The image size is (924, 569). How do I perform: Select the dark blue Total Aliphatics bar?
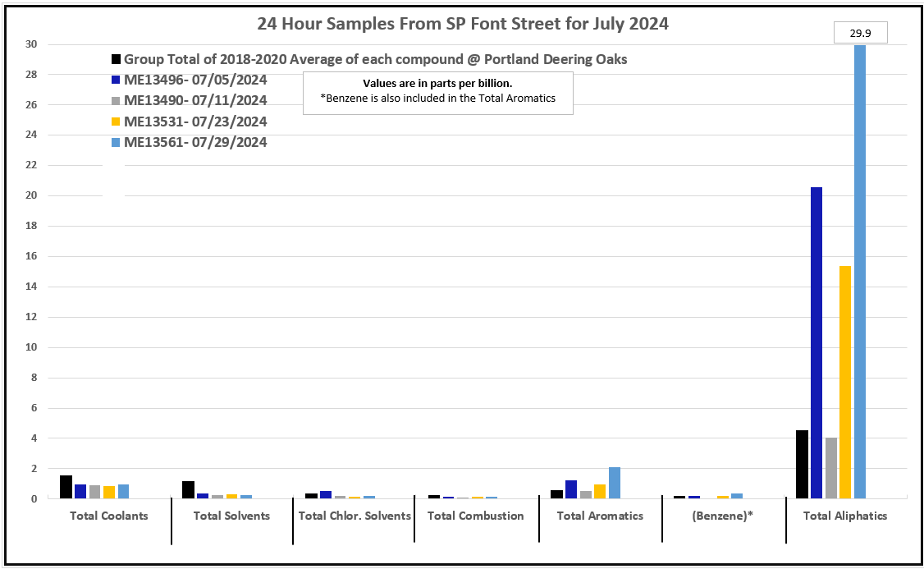817,342
